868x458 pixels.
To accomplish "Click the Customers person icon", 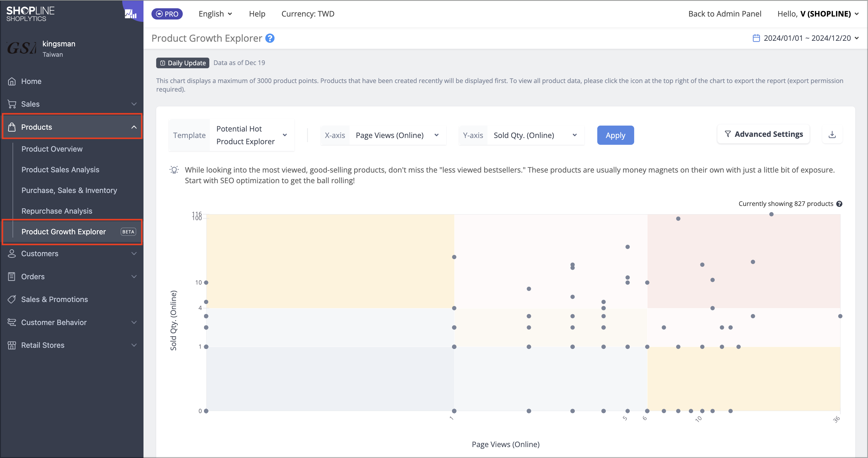I will point(12,254).
